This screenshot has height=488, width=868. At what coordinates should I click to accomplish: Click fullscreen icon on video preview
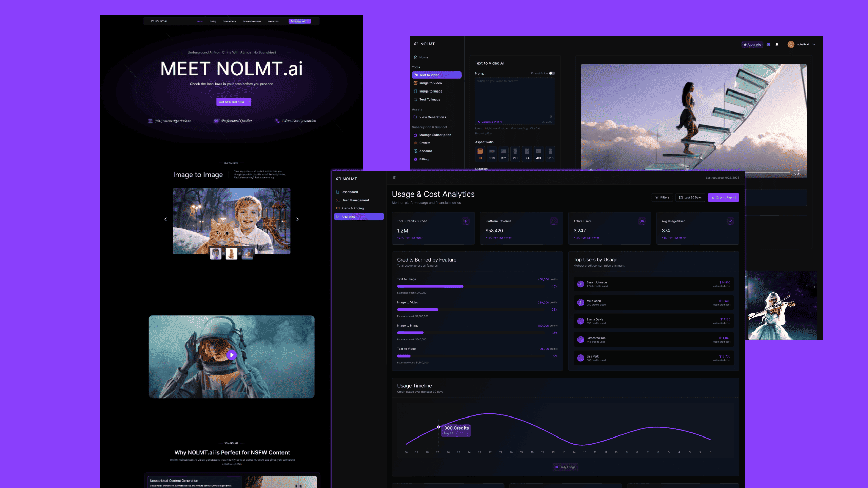[797, 172]
